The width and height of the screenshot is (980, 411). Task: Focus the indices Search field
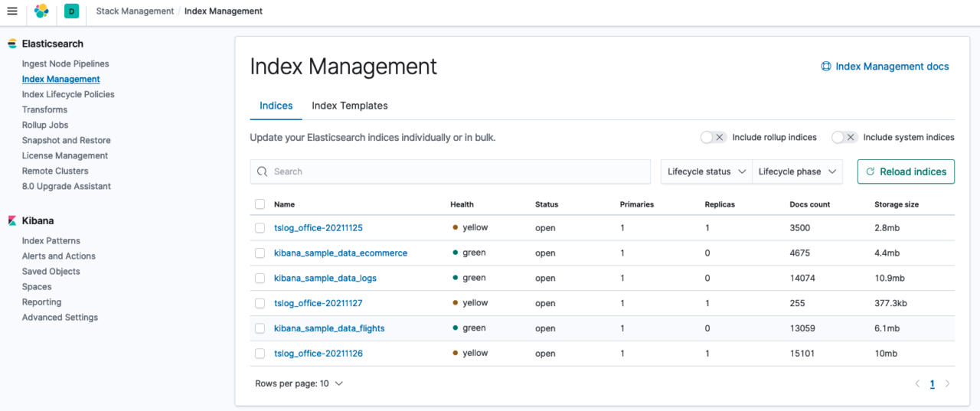450,171
